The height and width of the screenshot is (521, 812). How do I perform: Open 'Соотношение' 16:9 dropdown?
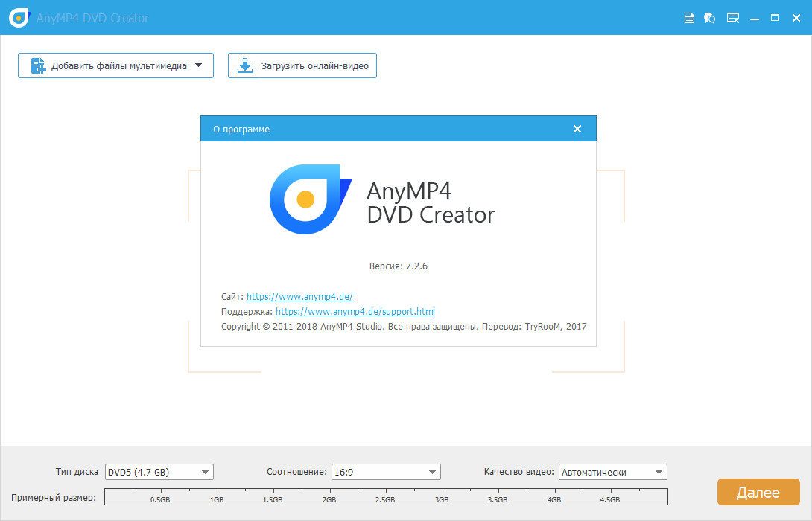pyautogui.click(x=386, y=472)
